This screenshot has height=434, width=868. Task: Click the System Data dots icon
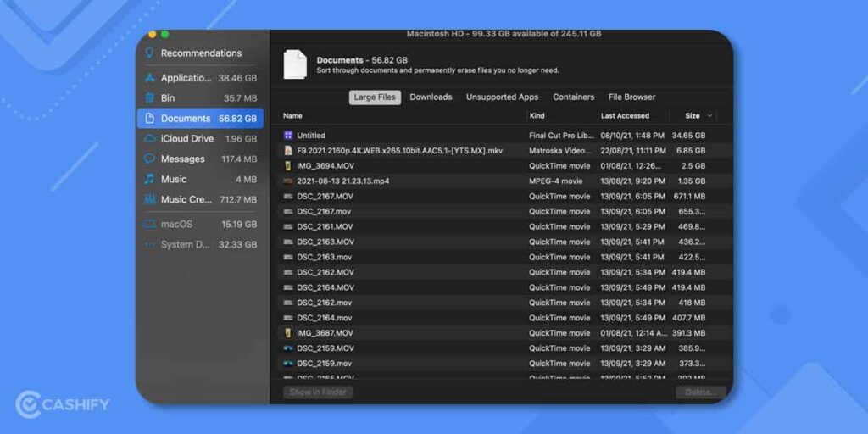[x=149, y=244]
